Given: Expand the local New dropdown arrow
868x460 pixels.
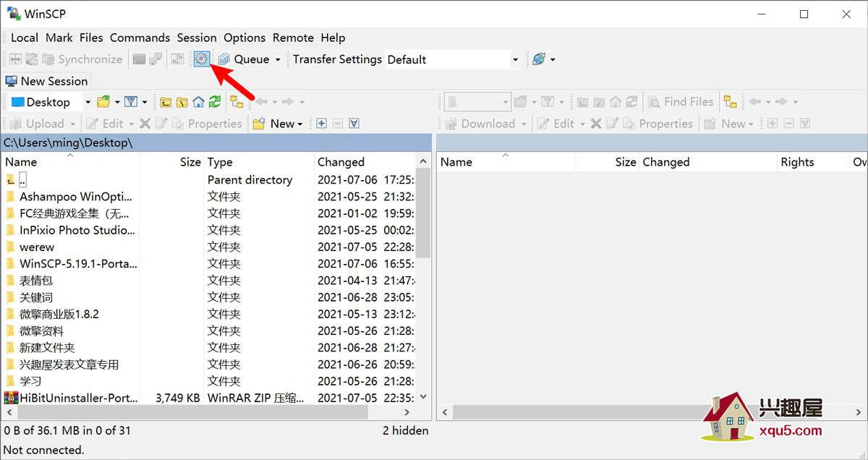Looking at the screenshot, I should [299, 124].
